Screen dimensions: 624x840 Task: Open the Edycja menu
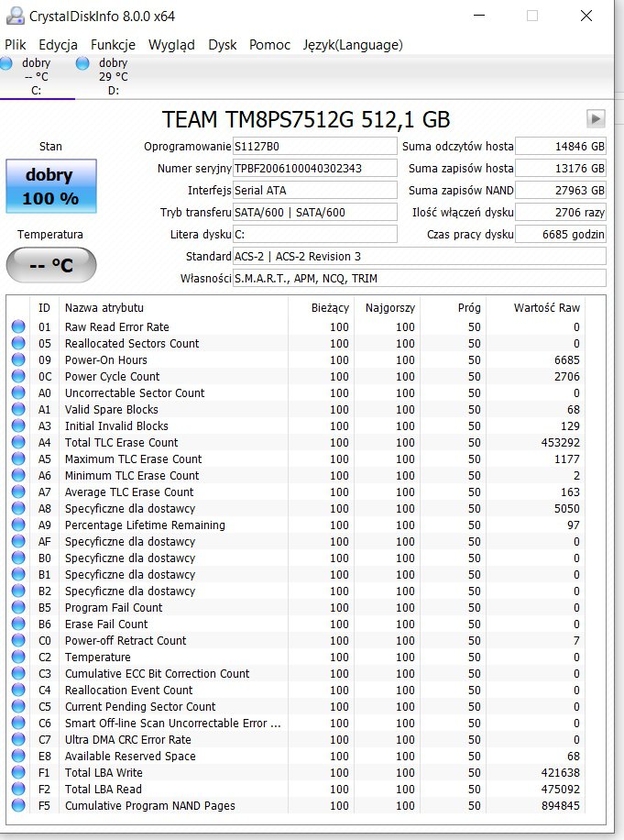pos(58,44)
